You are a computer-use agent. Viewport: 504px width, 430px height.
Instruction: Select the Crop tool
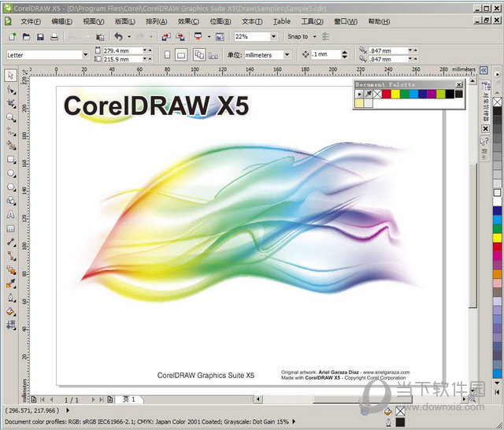[x=11, y=103]
